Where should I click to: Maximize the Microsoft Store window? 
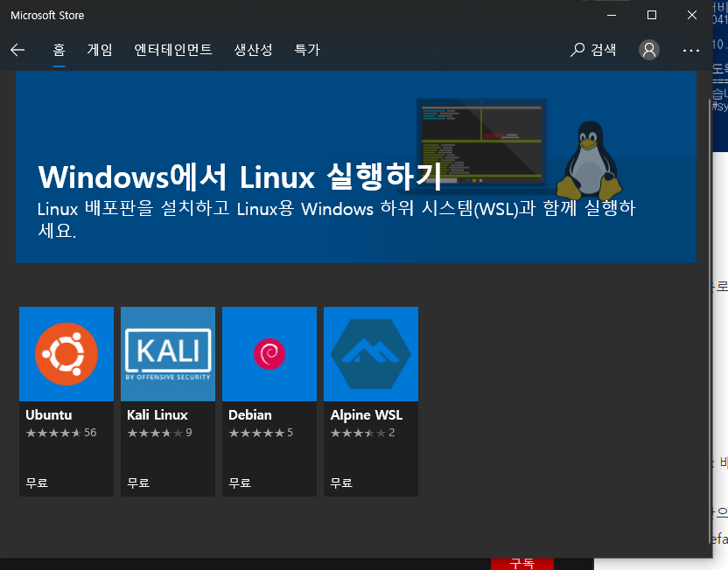point(652,16)
